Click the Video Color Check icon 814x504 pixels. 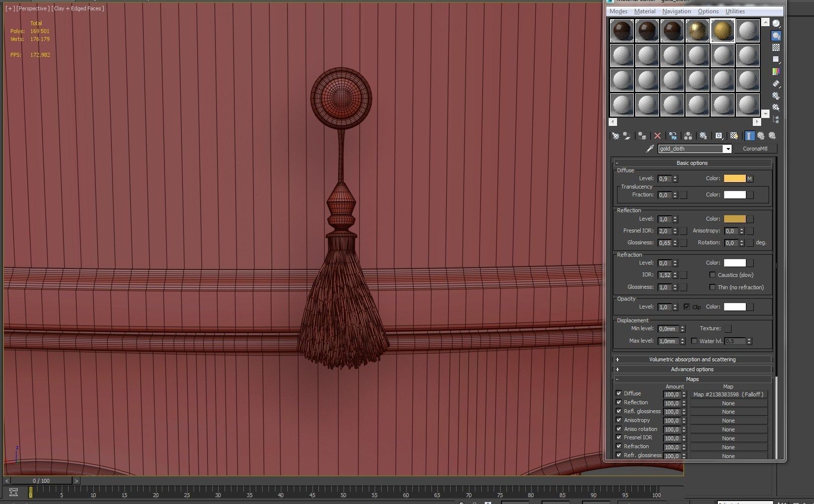click(x=776, y=72)
